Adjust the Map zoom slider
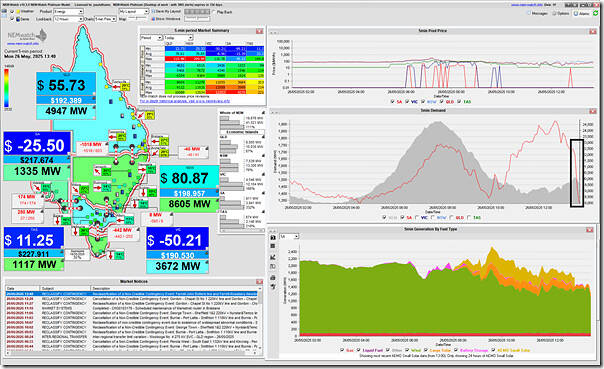The height and width of the screenshot is (369, 604). pos(138,19)
